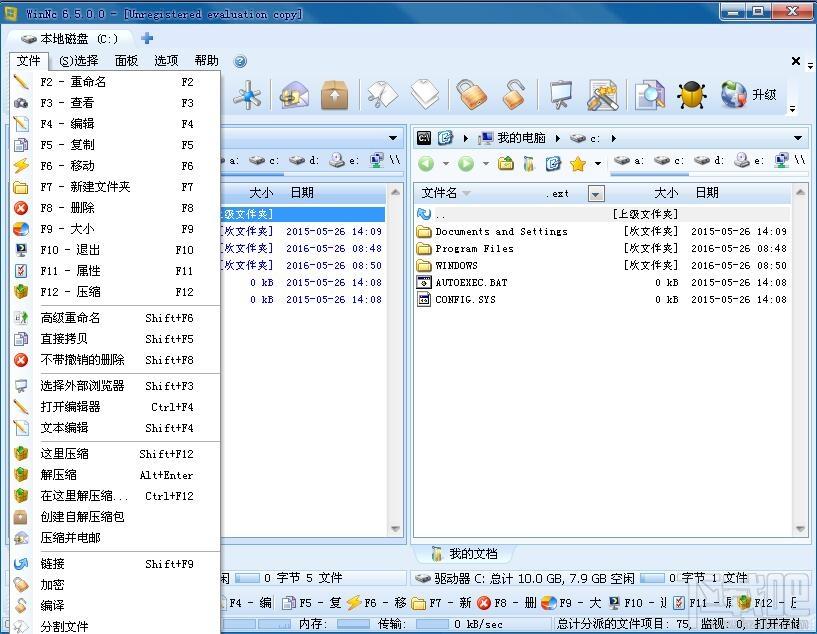Screen dimensions: 817x634
Task: Sort right panel by 日期 column
Action: click(x=707, y=193)
